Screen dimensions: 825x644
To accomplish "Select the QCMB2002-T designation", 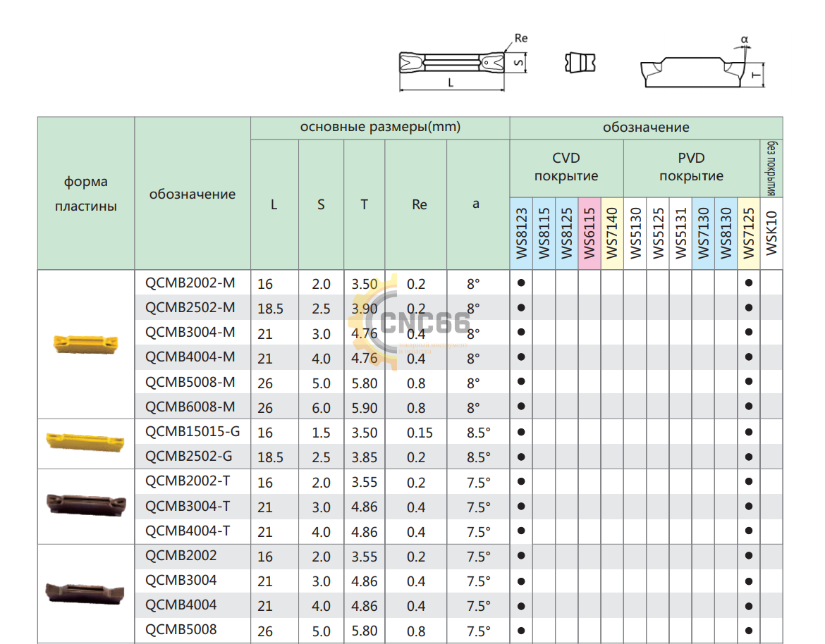I will (188, 481).
